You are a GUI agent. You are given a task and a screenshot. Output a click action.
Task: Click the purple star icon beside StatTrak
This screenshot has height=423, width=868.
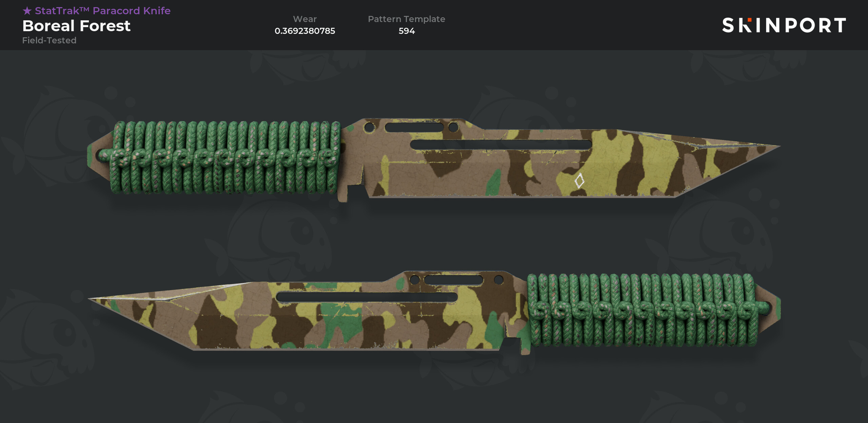tap(27, 11)
